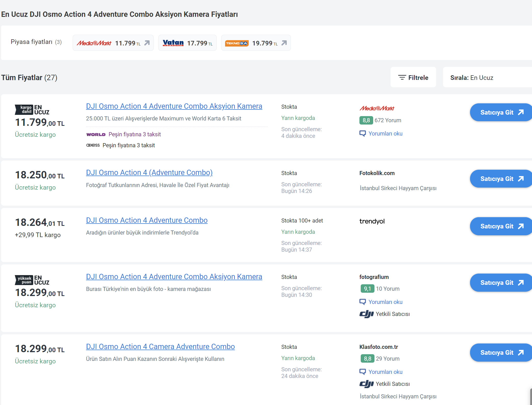Click arrow icon on MediaMarkt Satıcıya Git button
532x405 pixels.
coord(521,112)
